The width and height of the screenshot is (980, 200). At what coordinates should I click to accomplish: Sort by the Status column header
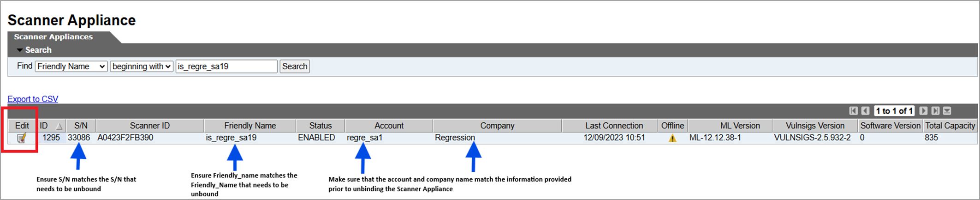320,126
